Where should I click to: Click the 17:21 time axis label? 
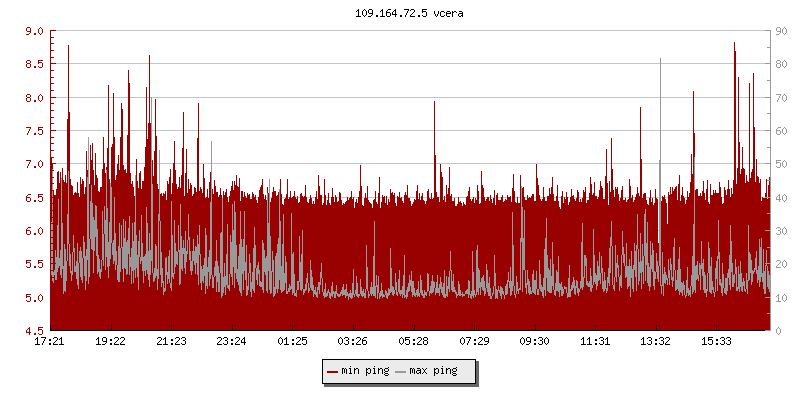(50, 342)
